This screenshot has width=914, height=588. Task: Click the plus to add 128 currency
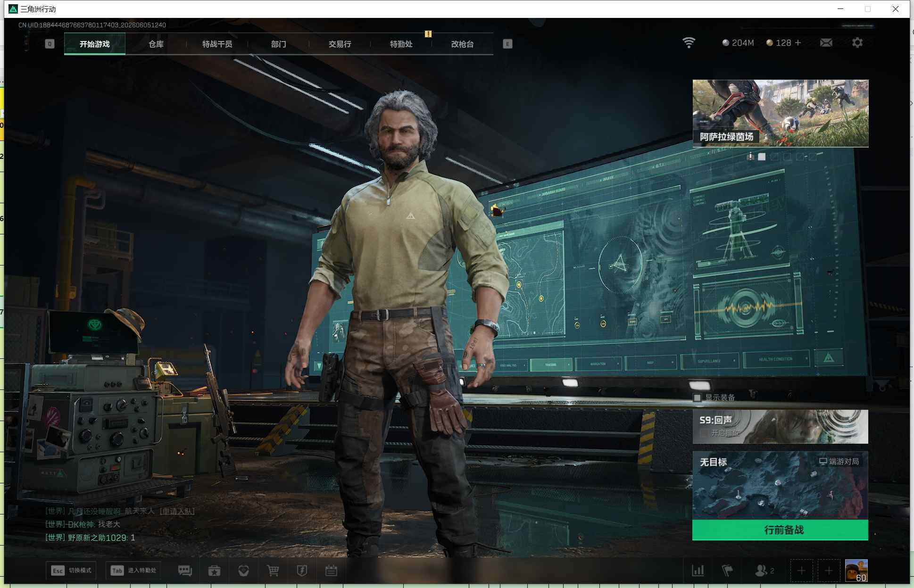click(x=798, y=43)
